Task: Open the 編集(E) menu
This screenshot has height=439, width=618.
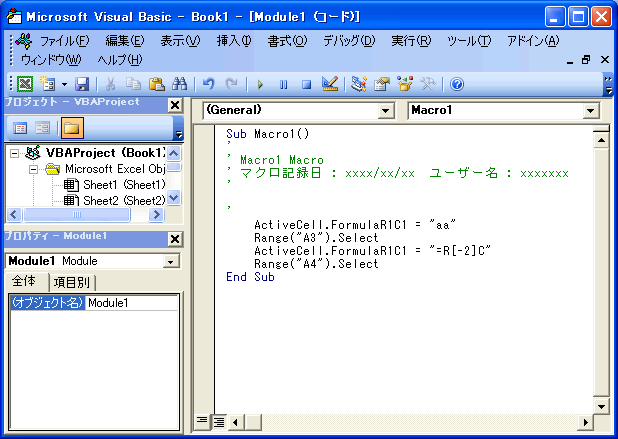Action: [125, 41]
